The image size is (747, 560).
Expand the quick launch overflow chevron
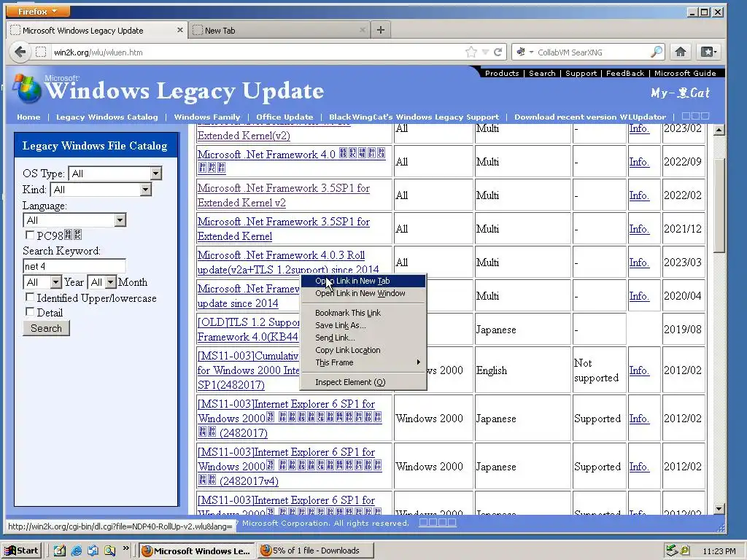pyautogui.click(x=125, y=548)
